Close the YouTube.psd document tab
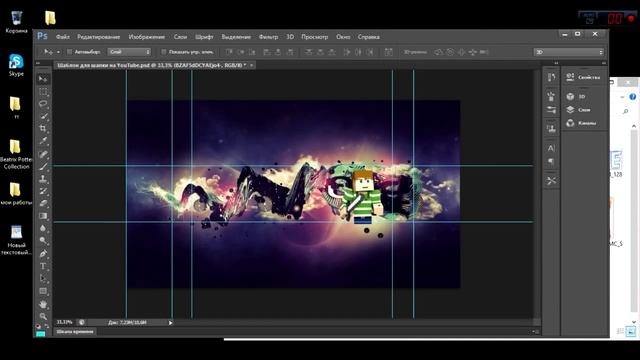This screenshot has height=360, width=640. 252,65
